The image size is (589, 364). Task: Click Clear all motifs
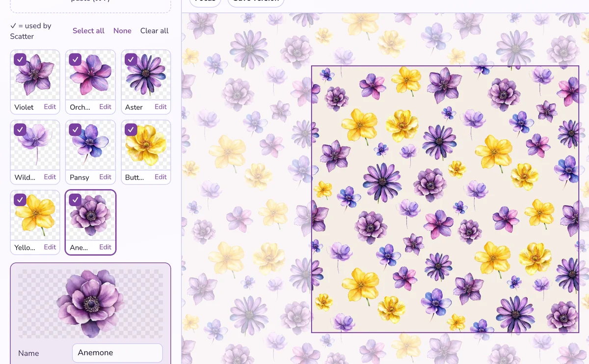pos(155,30)
